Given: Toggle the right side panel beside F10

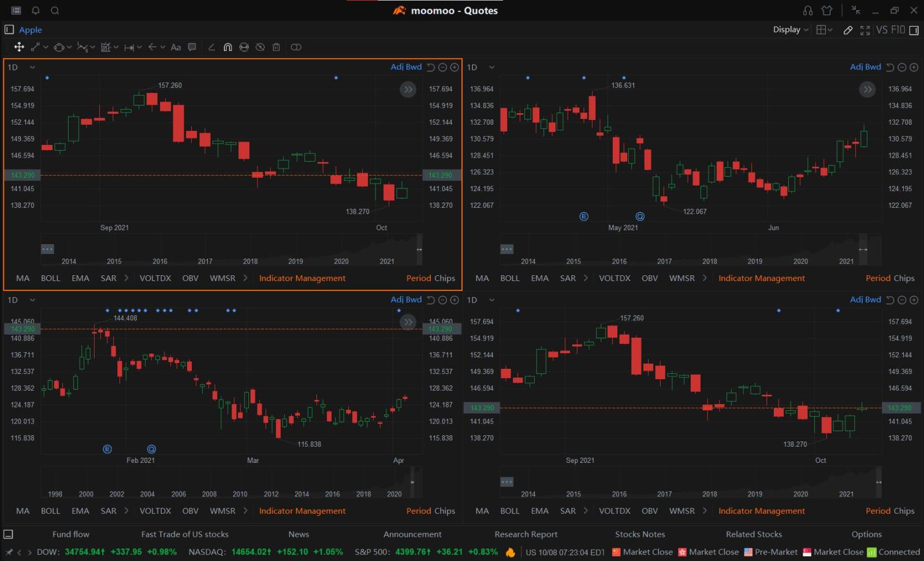Looking at the screenshot, I should 914,30.
